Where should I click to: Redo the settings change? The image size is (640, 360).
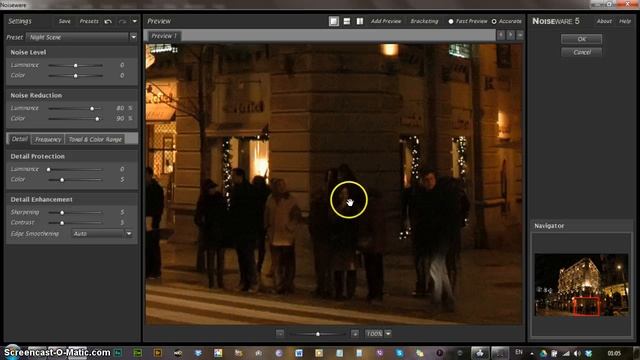coord(122,21)
